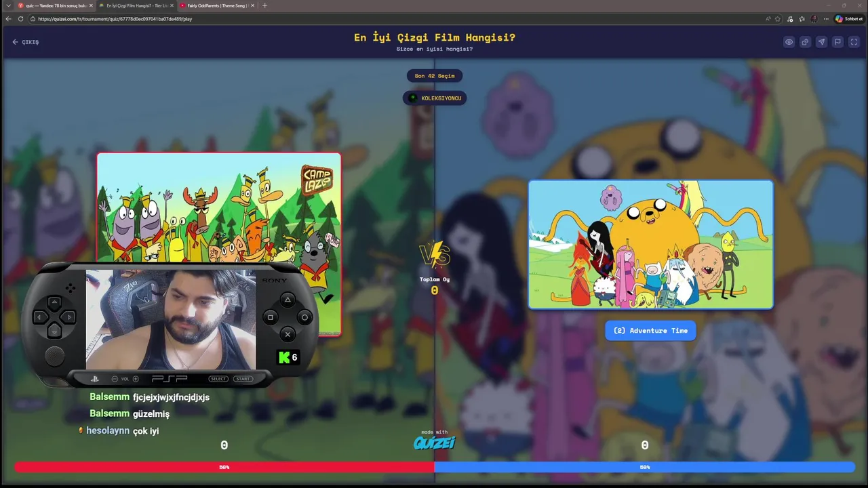Go back with the ÇIKIŞ button
868x488 pixels.
pyautogui.click(x=26, y=42)
